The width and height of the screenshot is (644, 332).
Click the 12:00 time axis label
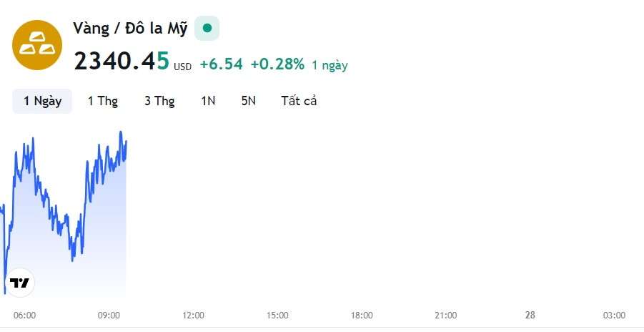point(193,316)
